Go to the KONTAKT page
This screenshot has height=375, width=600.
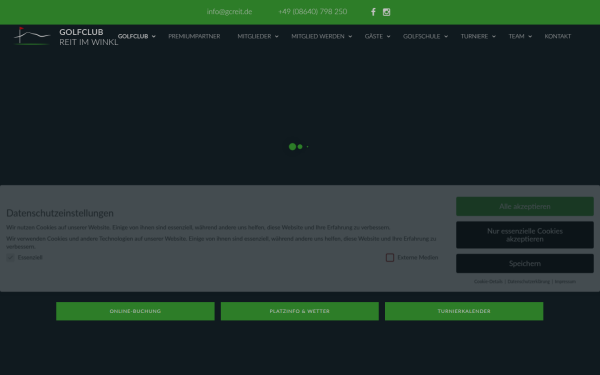coord(558,36)
